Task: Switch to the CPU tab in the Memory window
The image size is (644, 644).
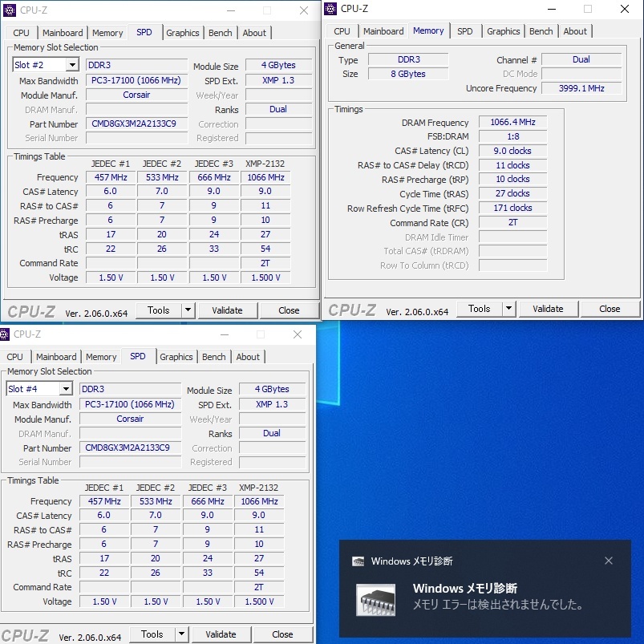Action: pyautogui.click(x=341, y=30)
